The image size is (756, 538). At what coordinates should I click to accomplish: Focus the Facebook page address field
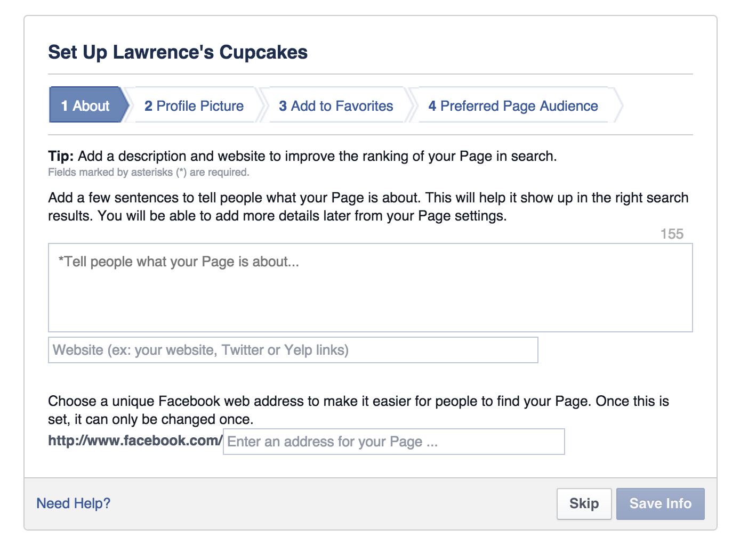coord(393,442)
